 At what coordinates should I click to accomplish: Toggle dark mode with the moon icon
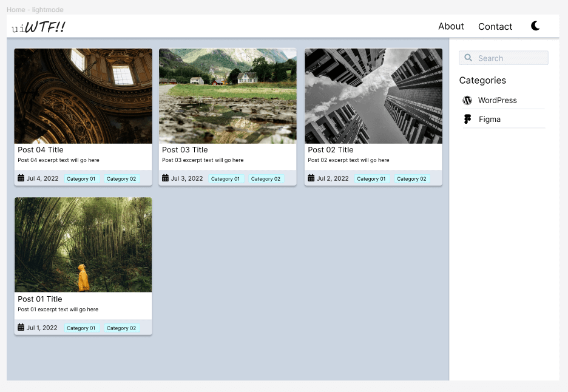pos(535,25)
